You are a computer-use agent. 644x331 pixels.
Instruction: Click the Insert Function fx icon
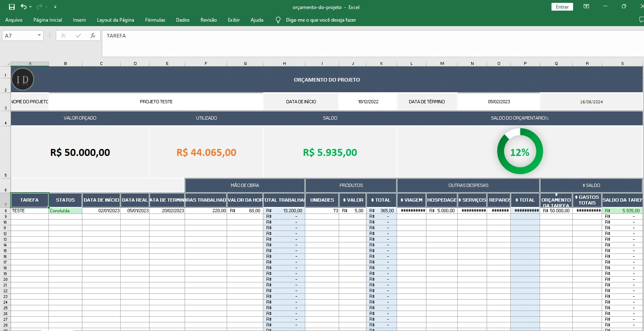[93, 36]
